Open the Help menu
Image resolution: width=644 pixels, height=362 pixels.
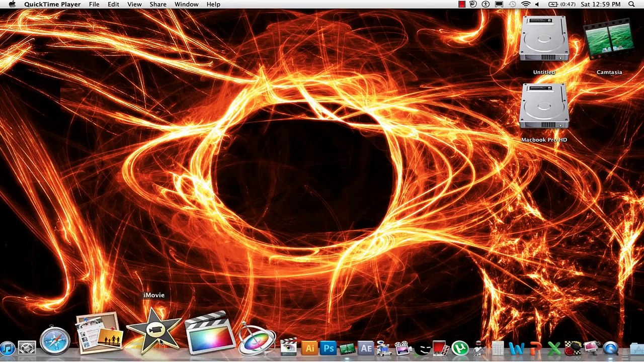213,5
